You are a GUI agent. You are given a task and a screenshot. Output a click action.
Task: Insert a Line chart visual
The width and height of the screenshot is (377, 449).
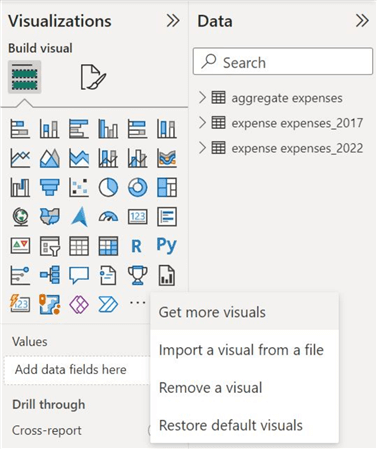tap(20, 158)
